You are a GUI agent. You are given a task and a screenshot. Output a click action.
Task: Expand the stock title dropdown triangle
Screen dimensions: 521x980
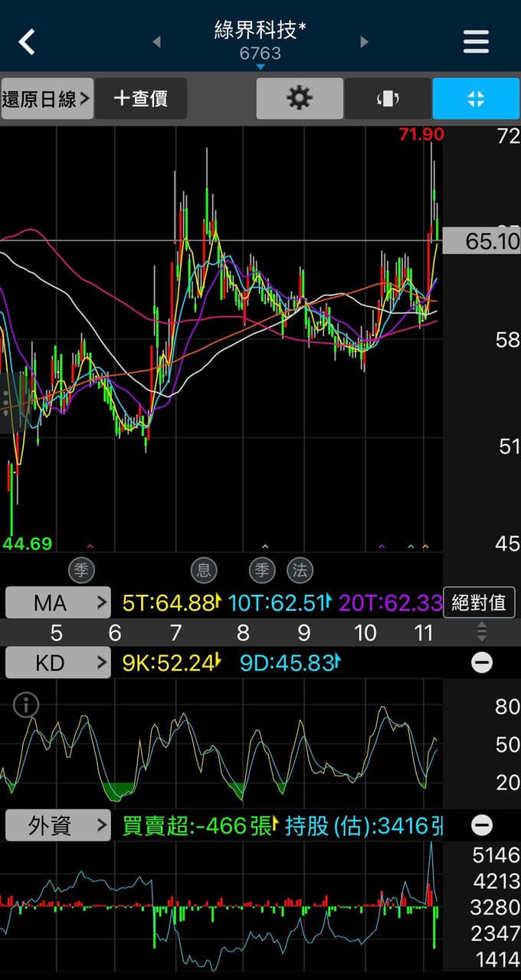260,67
